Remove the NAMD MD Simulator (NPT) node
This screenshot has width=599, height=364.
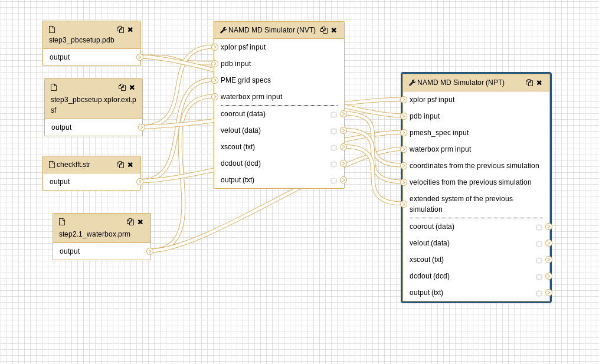point(539,83)
